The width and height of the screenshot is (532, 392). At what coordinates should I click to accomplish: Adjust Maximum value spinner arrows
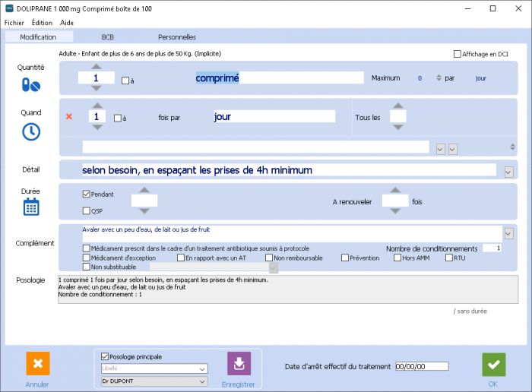tap(439, 77)
